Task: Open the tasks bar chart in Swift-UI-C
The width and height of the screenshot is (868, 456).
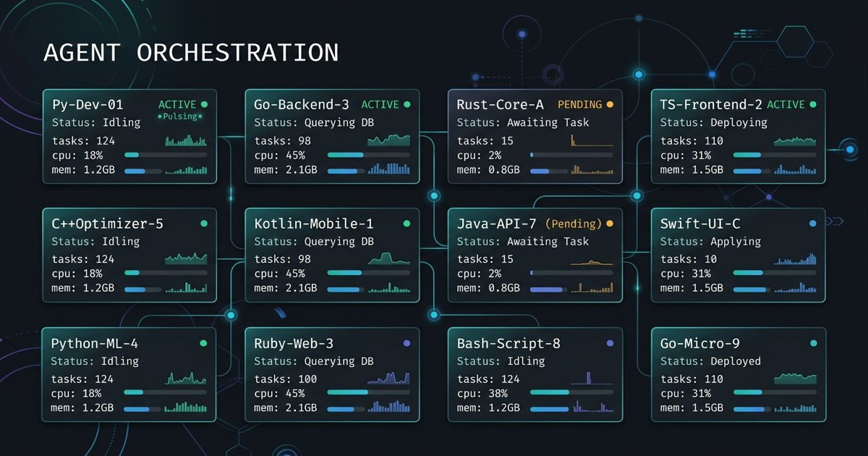Action: [795, 258]
